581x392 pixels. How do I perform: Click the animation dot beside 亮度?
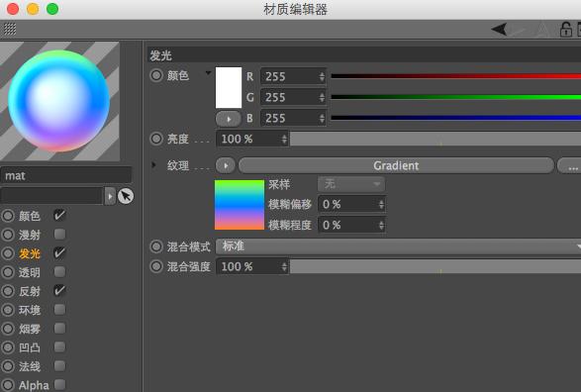(156, 139)
